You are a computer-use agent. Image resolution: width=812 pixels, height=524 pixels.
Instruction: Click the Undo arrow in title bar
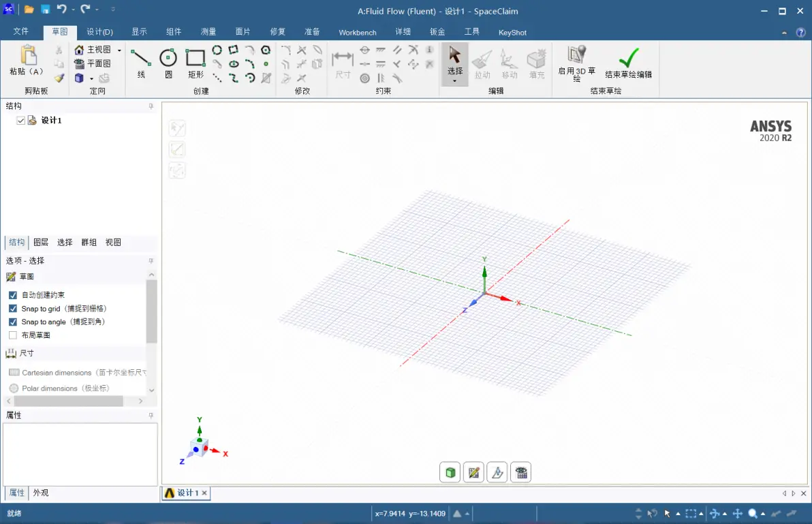point(62,9)
